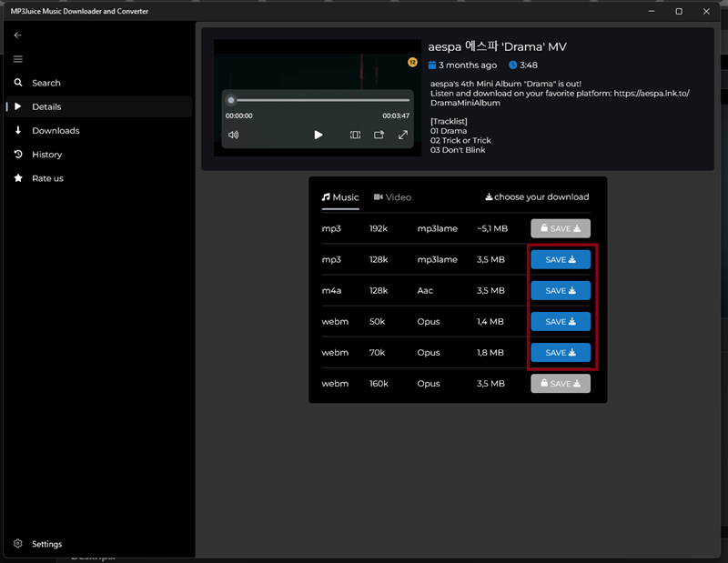Image resolution: width=728 pixels, height=563 pixels.
Task: Click the "192k" bitrate value
Action: click(x=379, y=228)
